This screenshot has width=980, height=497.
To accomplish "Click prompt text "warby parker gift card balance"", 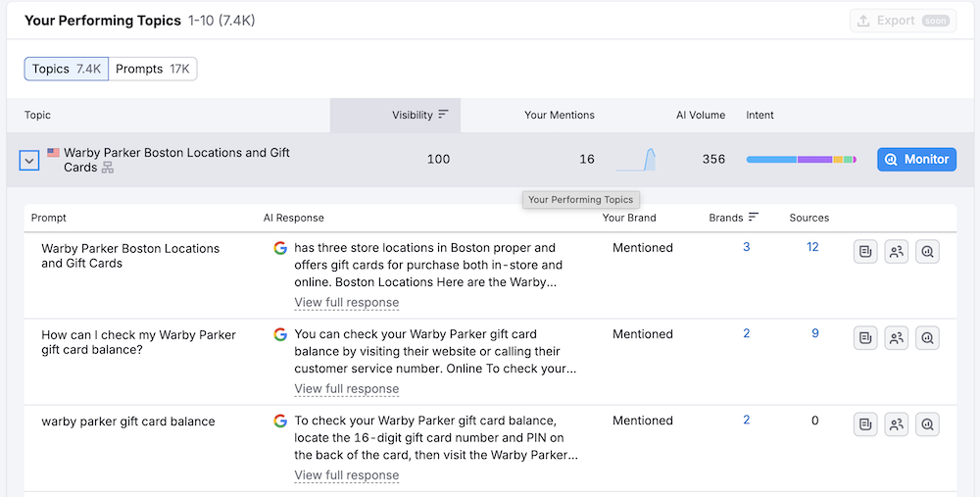I will 128,422.
